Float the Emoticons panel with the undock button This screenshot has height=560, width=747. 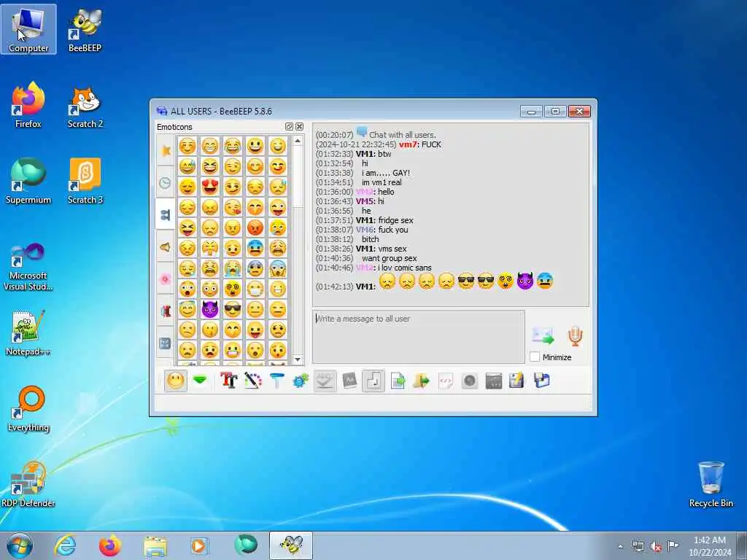coord(289,126)
